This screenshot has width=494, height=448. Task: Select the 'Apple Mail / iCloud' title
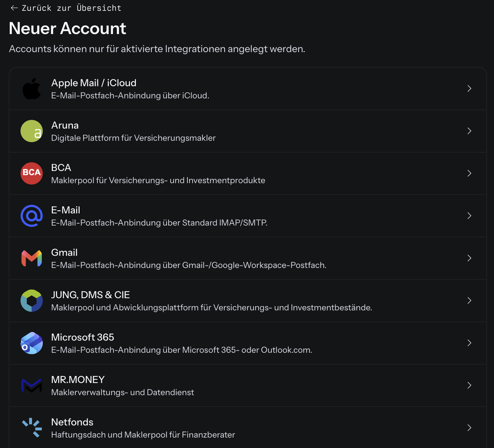click(94, 83)
